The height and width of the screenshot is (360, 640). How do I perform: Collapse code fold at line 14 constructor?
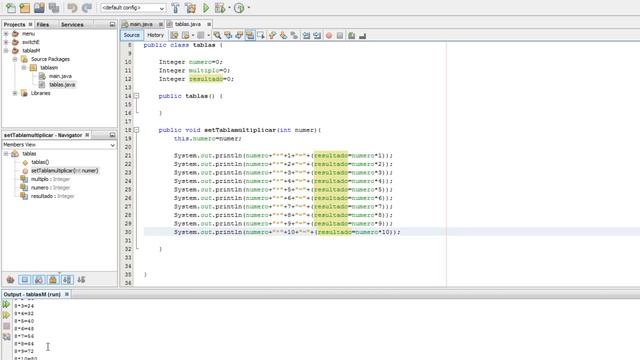[x=137, y=96]
